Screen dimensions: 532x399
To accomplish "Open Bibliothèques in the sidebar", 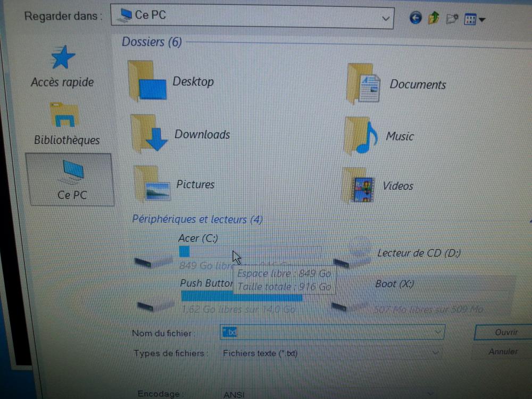I will coord(66,124).
